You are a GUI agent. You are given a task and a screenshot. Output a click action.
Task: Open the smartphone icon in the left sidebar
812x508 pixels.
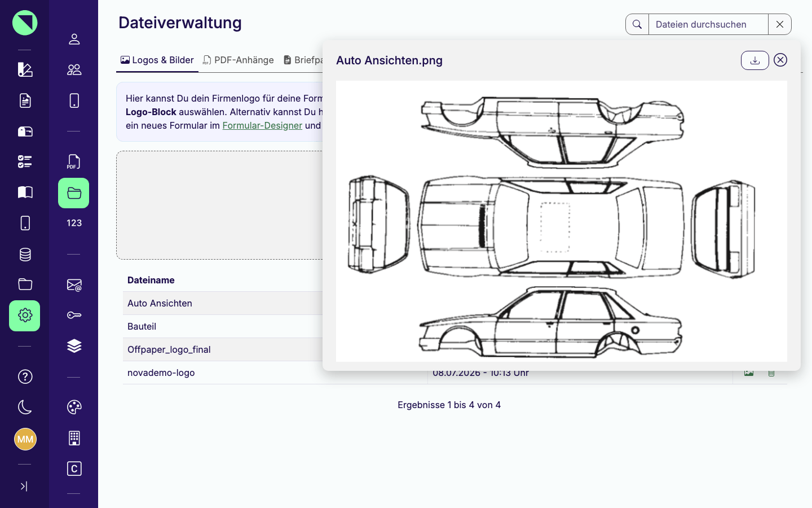[x=25, y=223]
